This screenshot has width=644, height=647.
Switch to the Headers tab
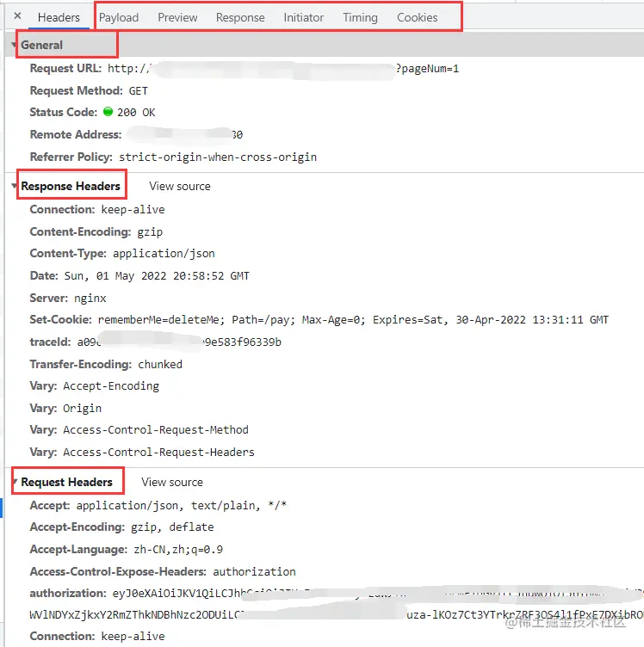[59, 17]
